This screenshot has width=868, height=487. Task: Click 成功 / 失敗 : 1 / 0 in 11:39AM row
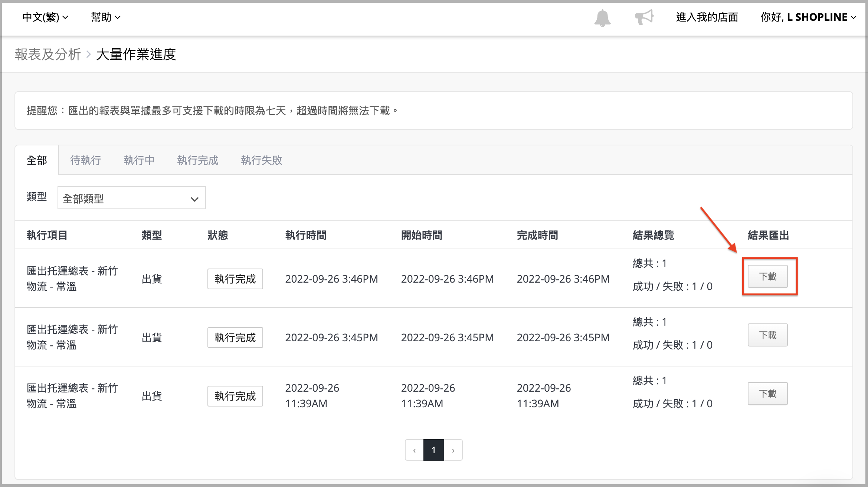point(672,404)
